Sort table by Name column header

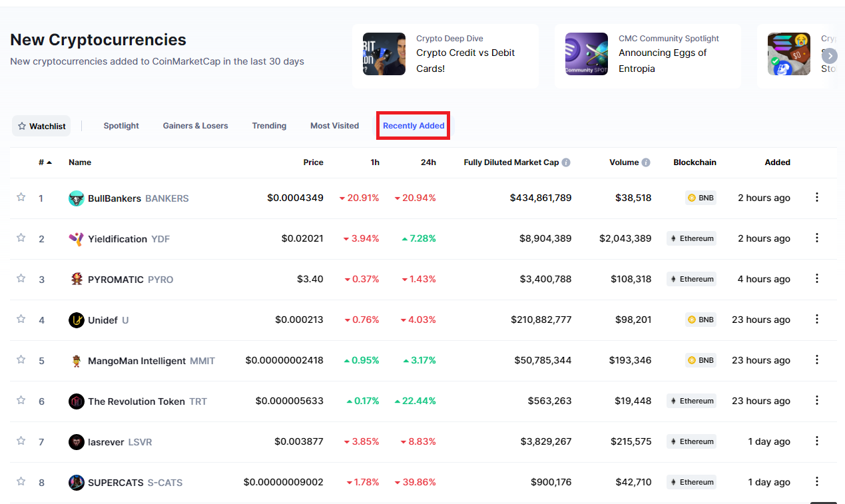click(80, 162)
